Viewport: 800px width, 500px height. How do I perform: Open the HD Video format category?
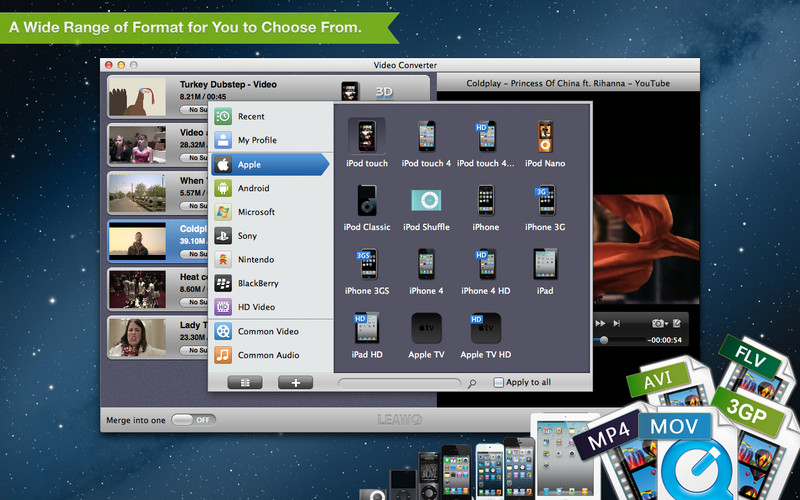271,307
